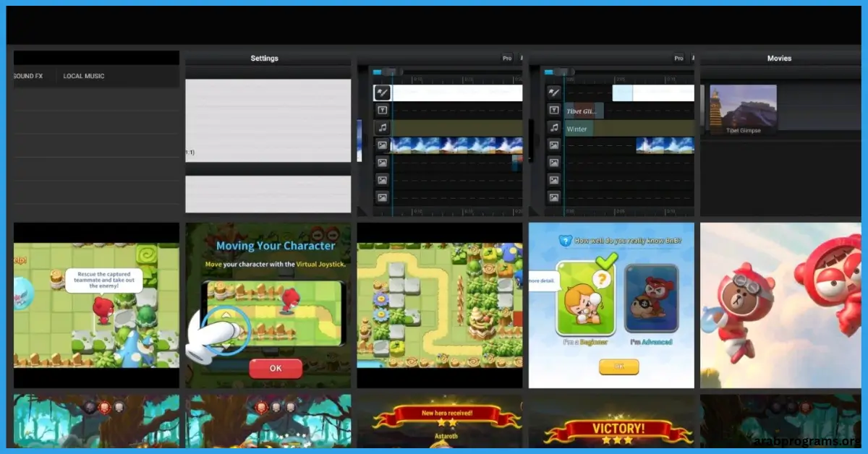Open the VICTORY! banner screenshot
The width and height of the screenshot is (868, 454).
coord(611,421)
